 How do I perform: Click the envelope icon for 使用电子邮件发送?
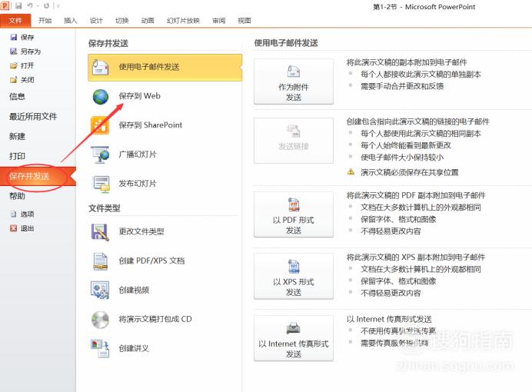[x=101, y=67]
